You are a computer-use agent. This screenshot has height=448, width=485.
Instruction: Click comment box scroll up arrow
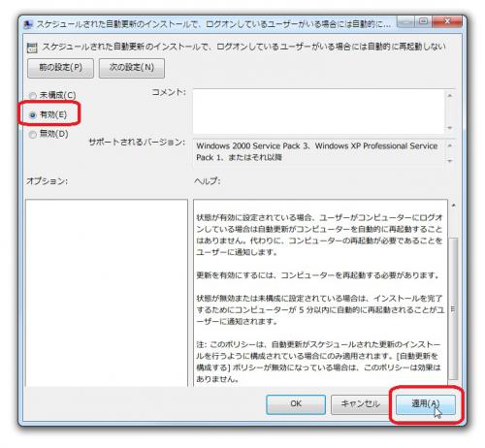(x=450, y=95)
